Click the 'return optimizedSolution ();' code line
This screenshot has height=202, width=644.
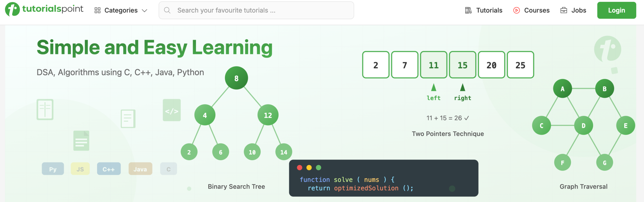pos(360,188)
